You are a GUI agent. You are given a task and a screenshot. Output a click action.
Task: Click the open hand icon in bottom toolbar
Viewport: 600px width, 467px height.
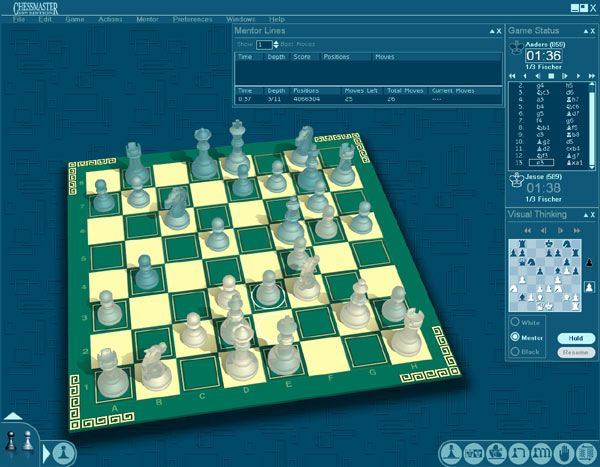pos(564,454)
